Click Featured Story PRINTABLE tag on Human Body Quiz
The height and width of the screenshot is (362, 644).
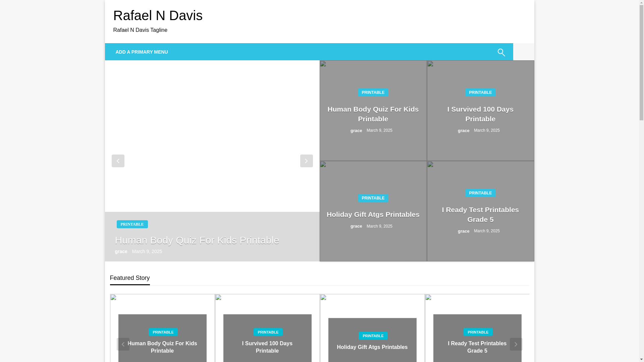163,332
